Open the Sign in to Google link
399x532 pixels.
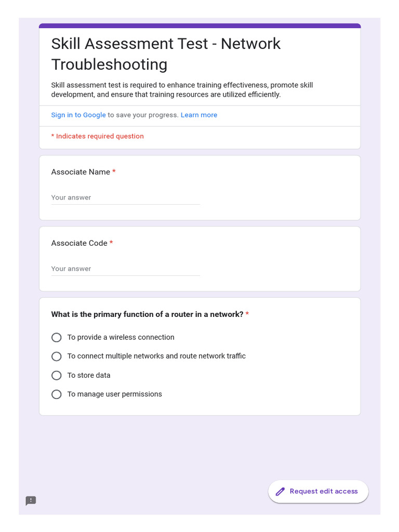coord(78,115)
